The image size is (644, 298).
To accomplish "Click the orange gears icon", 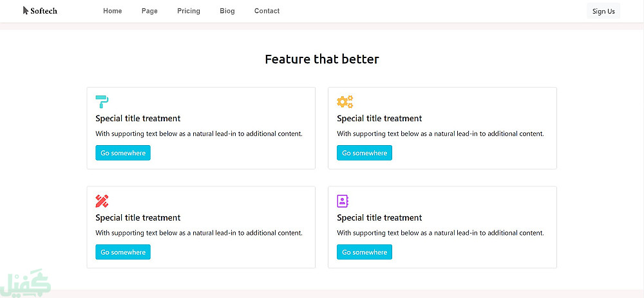I will point(345,101).
